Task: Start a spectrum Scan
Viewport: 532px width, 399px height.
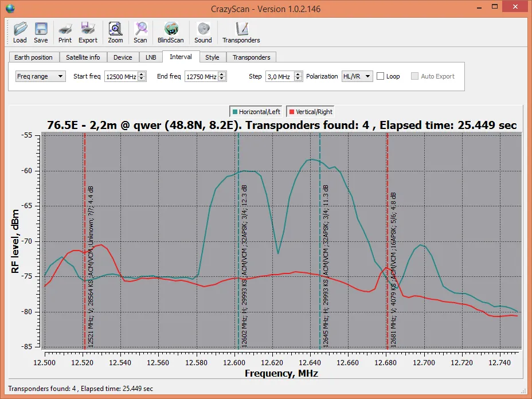Action: (140, 33)
